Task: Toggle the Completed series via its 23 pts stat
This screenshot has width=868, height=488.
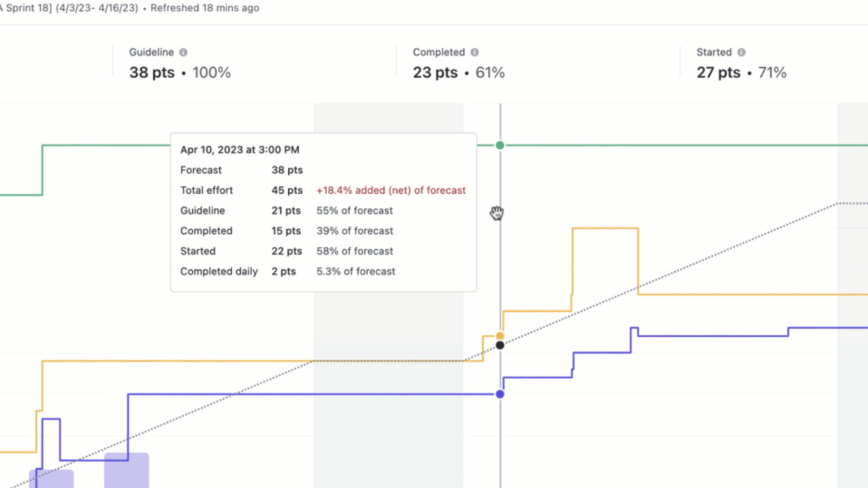Action: pos(435,72)
